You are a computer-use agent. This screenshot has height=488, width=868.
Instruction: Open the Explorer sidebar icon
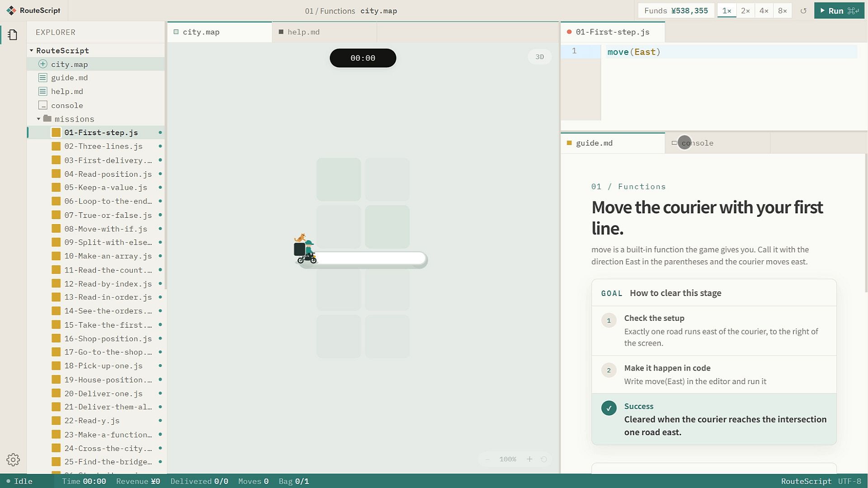click(13, 35)
